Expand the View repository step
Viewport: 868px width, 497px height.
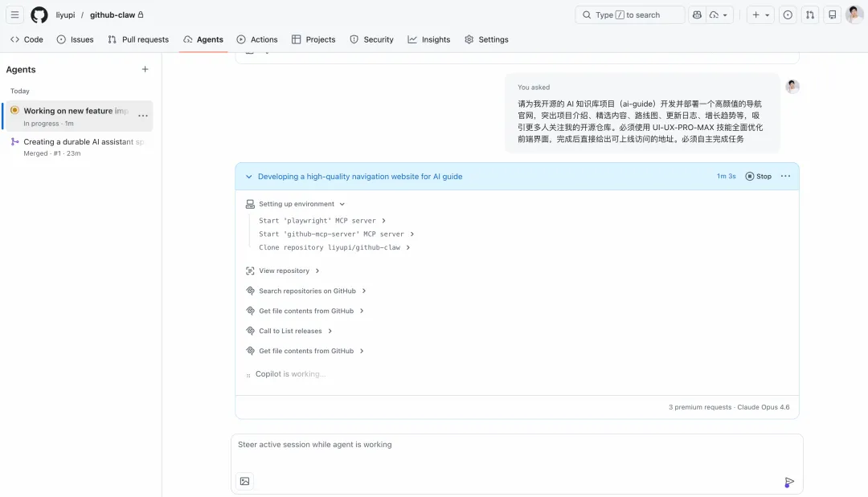pyautogui.click(x=317, y=271)
